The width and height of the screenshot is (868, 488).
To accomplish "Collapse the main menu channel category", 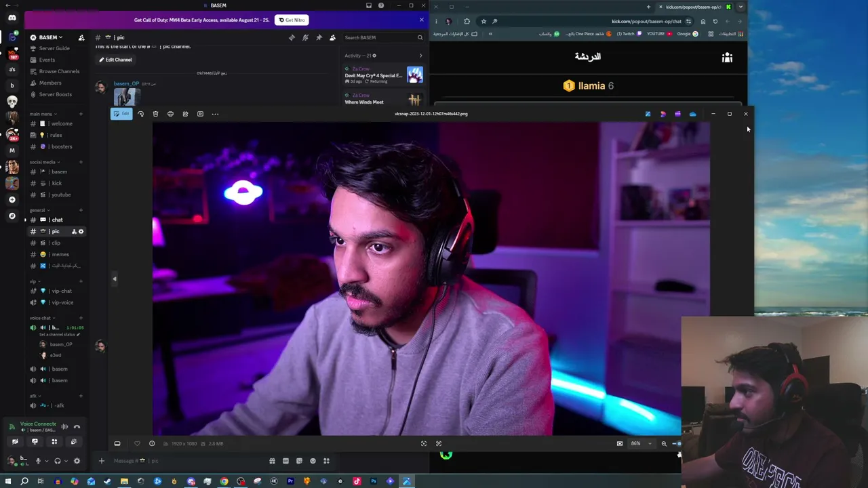I will pos(43,114).
